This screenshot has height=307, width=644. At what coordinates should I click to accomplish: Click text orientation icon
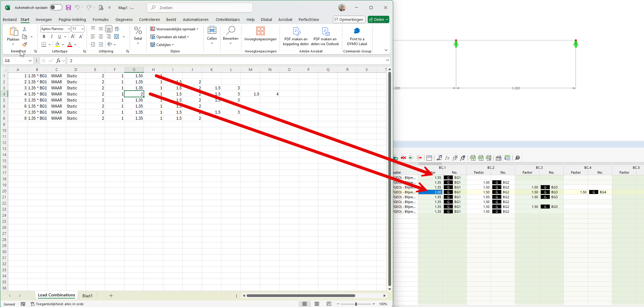(x=110, y=44)
